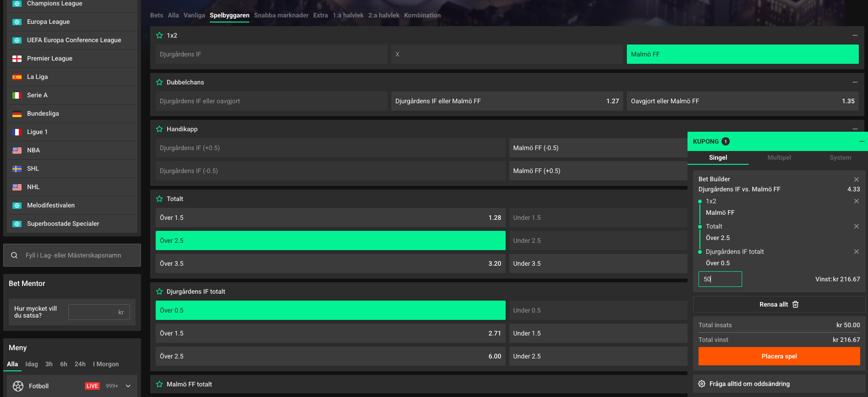This screenshot has height=397, width=868.
Task: Star the Totalt market
Action: [x=159, y=199]
